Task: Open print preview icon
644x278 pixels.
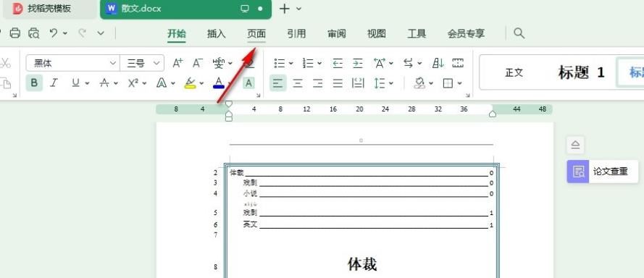Action: tap(33, 33)
